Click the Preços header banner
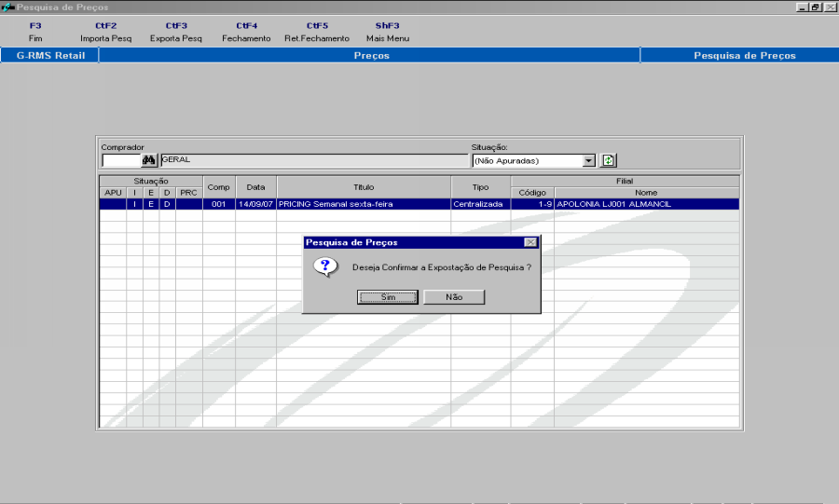Image resolution: width=839 pixels, height=504 pixels. tap(370, 55)
